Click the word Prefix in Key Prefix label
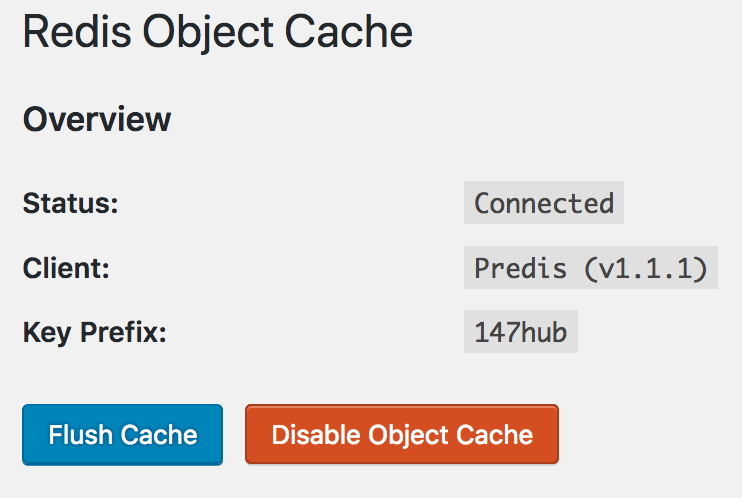The height and width of the screenshot is (498, 742). coord(123,332)
